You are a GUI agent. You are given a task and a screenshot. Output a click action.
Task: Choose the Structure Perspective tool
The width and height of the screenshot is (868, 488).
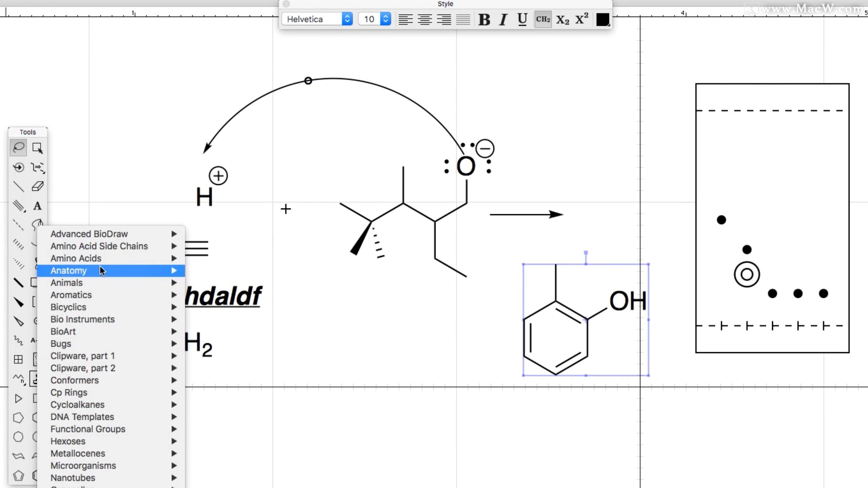click(18, 167)
